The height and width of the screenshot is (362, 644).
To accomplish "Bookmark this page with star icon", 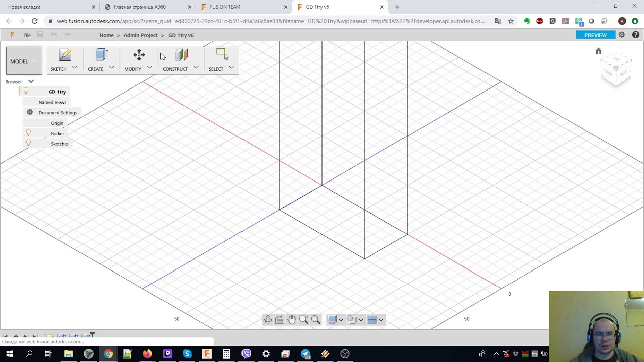I will (511, 21).
